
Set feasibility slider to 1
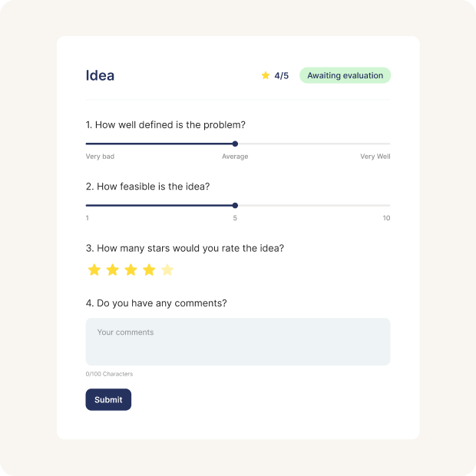[87, 205]
